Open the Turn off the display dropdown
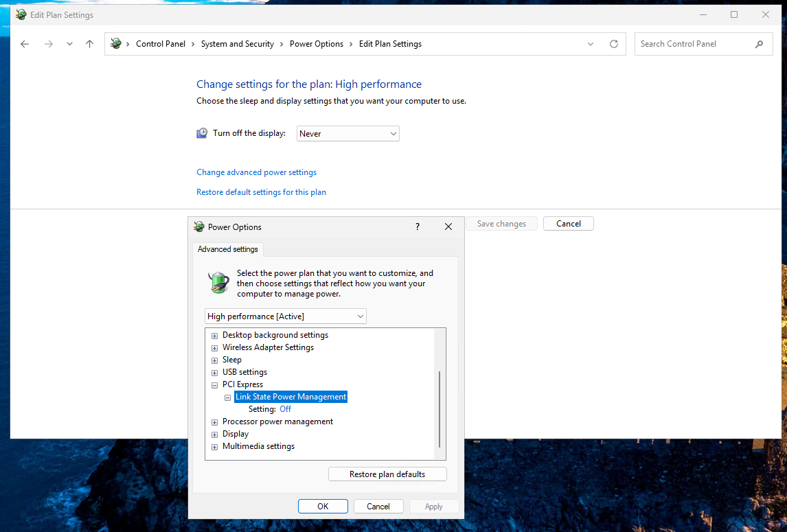The height and width of the screenshot is (532, 787). (x=347, y=133)
